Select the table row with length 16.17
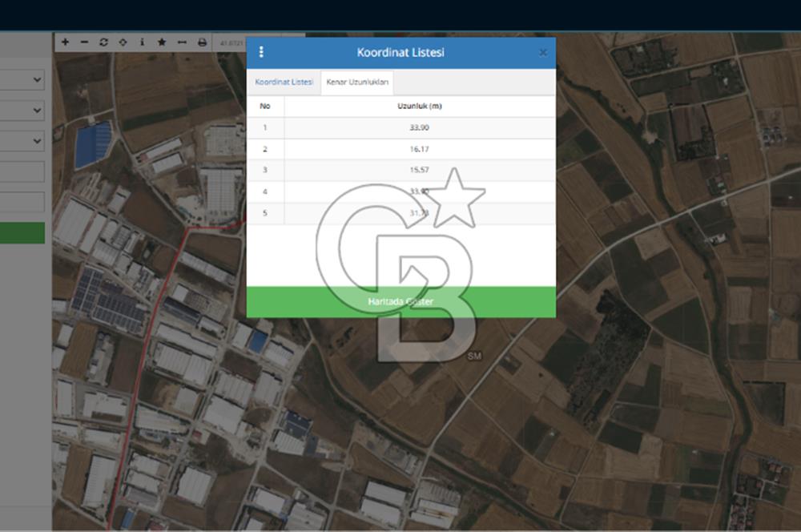Screen dimensions: 801x532 pos(400,149)
